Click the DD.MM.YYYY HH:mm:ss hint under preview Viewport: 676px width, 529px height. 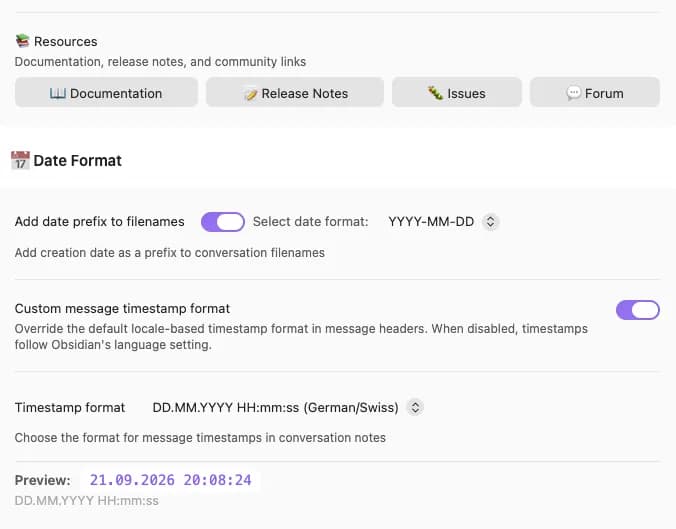pyautogui.click(x=87, y=501)
